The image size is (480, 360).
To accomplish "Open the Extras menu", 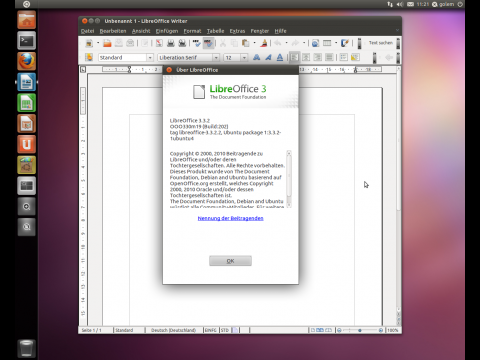I will tap(237, 31).
